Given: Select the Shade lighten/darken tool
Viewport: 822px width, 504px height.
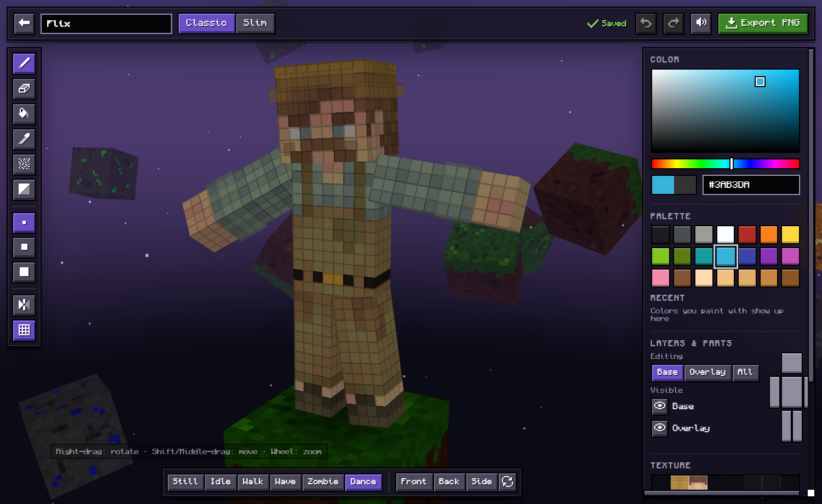Looking at the screenshot, I should [24, 190].
